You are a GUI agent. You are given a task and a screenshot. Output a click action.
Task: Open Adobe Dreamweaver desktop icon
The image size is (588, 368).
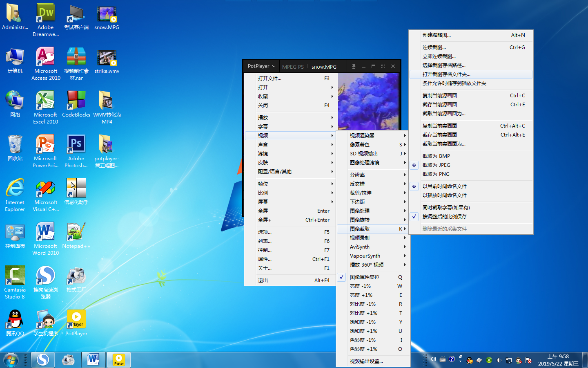pos(46,20)
